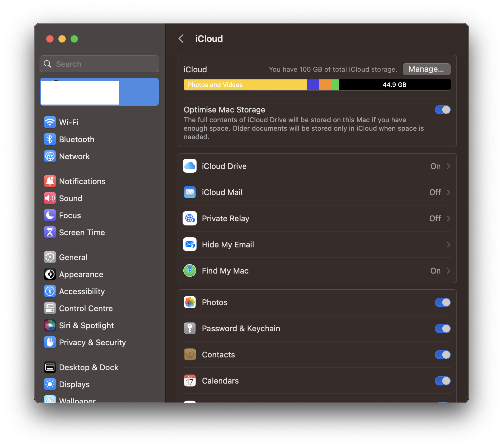Click the Bluetooth icon in sidebar
This screenshot has height=448, width=503.
(50, 139)
